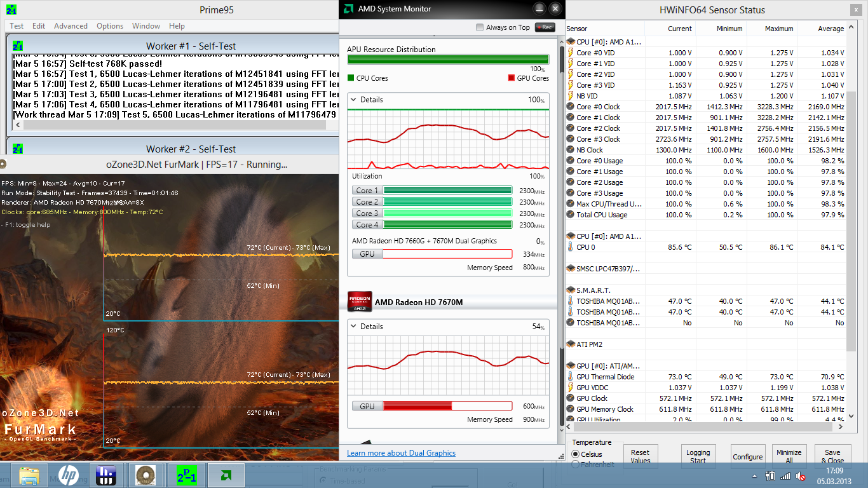Click the NB Clock gauge icon
868x488 pixels.
(x=571, y=150)
